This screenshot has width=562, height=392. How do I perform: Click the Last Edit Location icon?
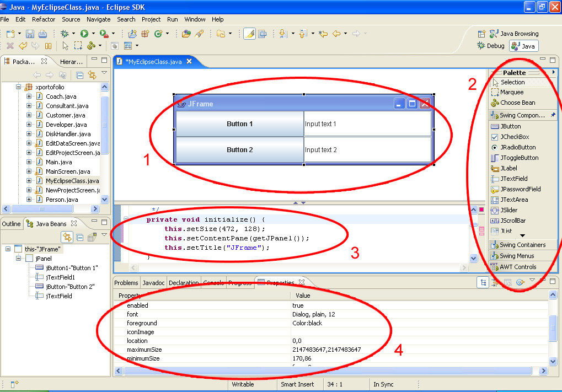tap(323, 34)
